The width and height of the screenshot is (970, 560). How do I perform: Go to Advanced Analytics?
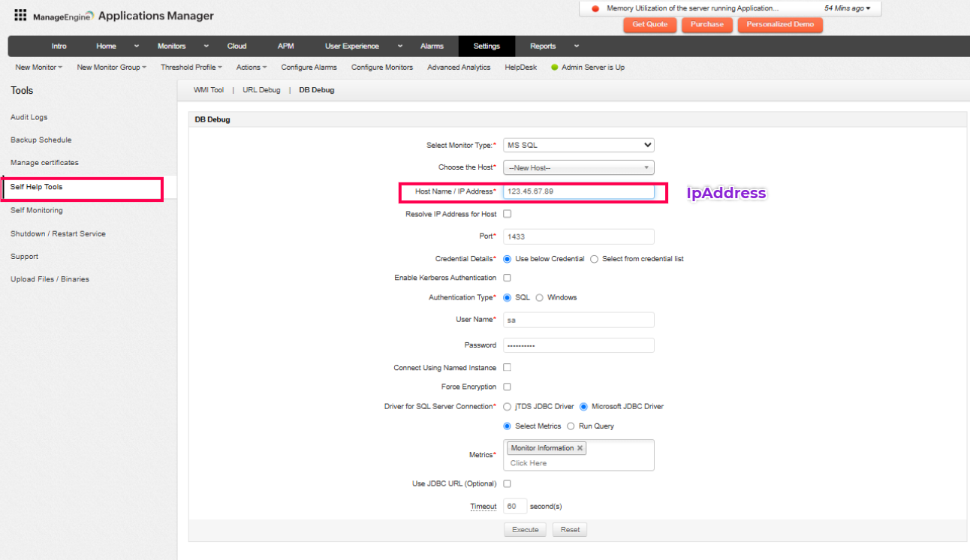(x=459, y=68)
